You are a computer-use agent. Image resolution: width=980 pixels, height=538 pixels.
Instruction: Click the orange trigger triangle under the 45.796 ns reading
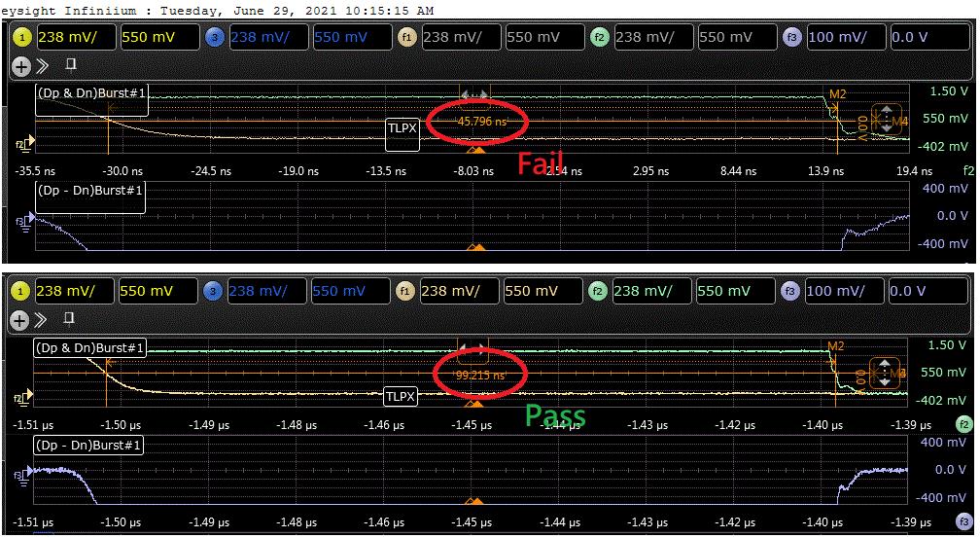pos(475,151)
